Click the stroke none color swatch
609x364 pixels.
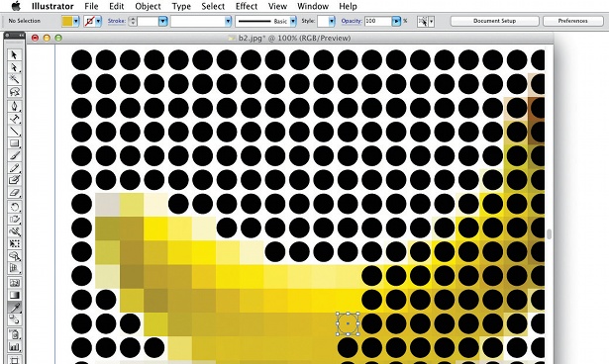click(89, 21)
